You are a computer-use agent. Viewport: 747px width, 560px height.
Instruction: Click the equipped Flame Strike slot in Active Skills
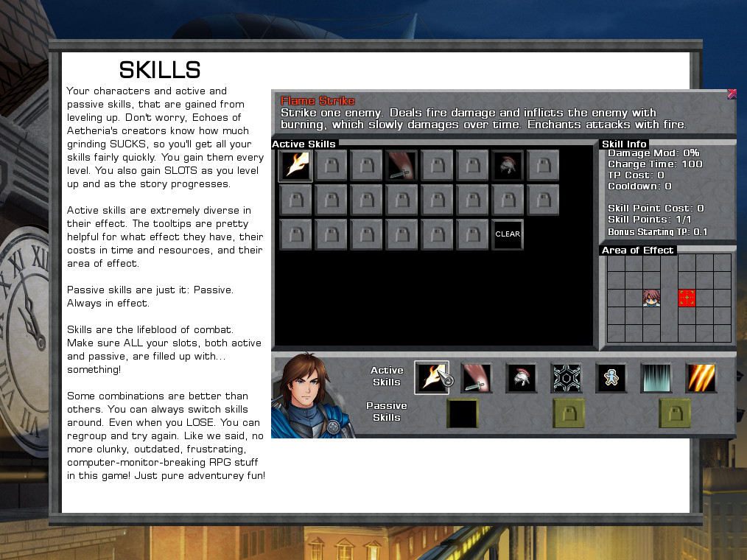pos(295,165)
